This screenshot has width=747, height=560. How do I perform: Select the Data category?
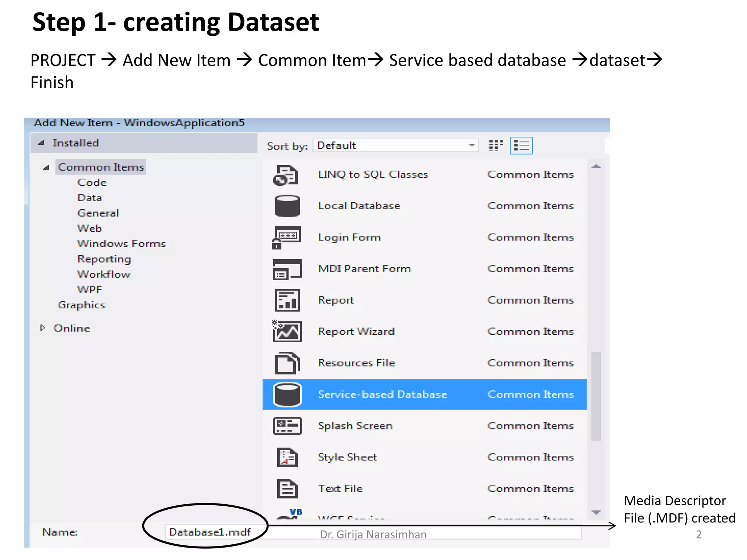point(90,198)
